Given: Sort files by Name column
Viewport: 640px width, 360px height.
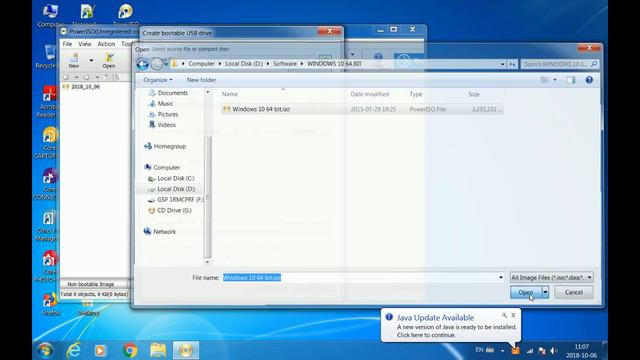Looking at the screenshot, I should (x=230, y=94).
